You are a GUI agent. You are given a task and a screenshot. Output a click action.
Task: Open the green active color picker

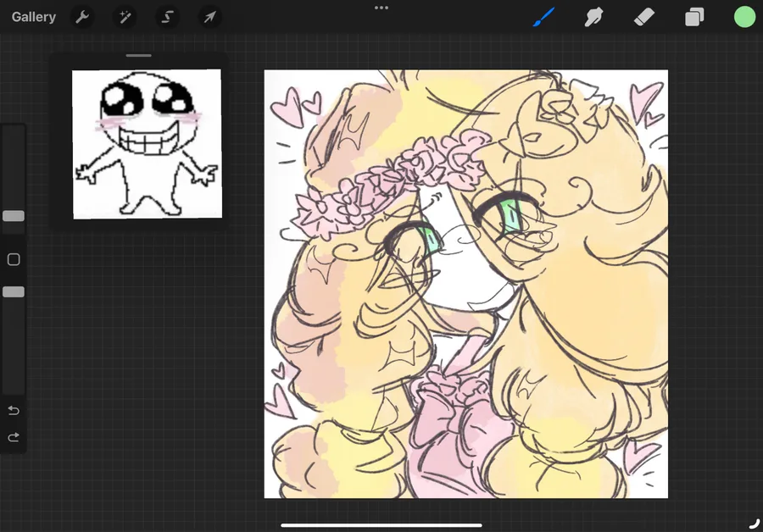click(x=744, y=17)
